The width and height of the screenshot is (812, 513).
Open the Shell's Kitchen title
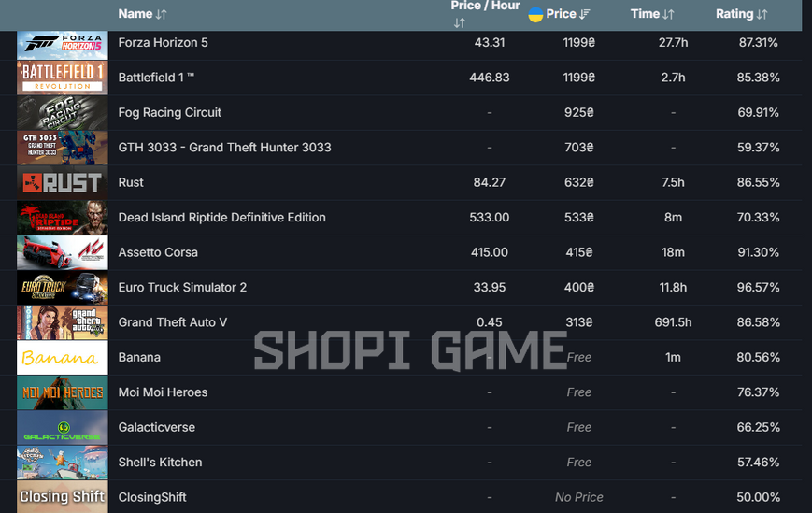coord(160,463)
